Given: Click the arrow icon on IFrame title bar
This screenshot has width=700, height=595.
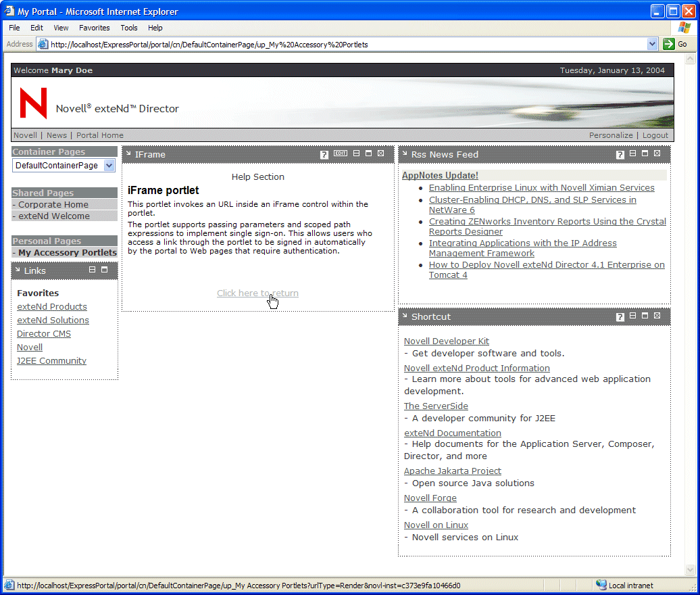Looking at the screenshot, I should point(128,153).
